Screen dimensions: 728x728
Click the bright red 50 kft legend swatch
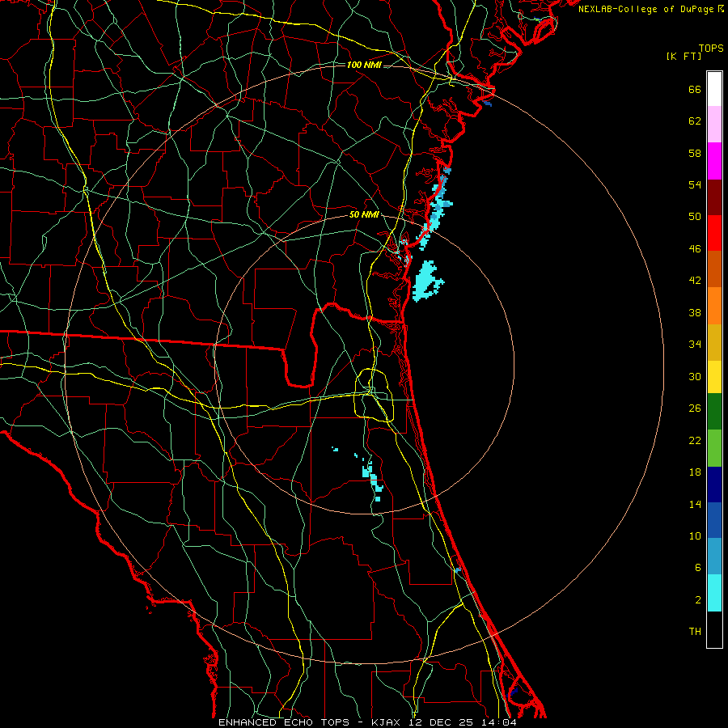pyautogui.click(x=714, y=233)
